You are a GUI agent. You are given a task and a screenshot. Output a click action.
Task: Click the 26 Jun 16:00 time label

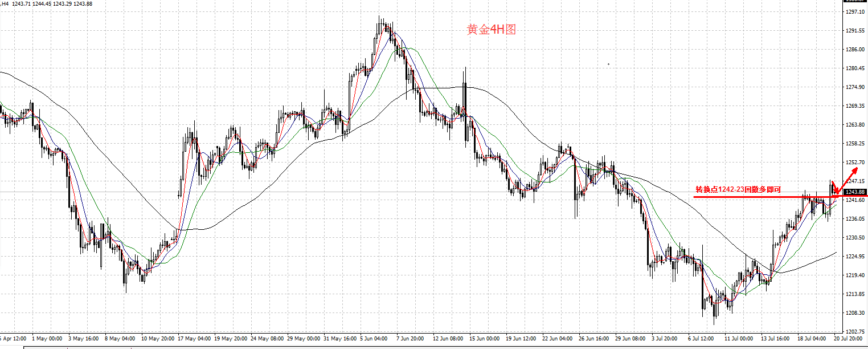pos(594,338)
